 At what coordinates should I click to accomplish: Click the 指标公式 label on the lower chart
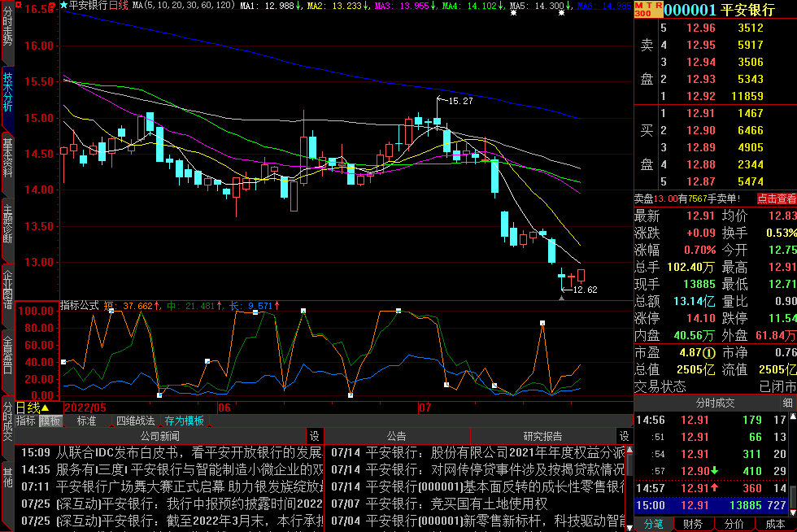click(x=80, y=305)
